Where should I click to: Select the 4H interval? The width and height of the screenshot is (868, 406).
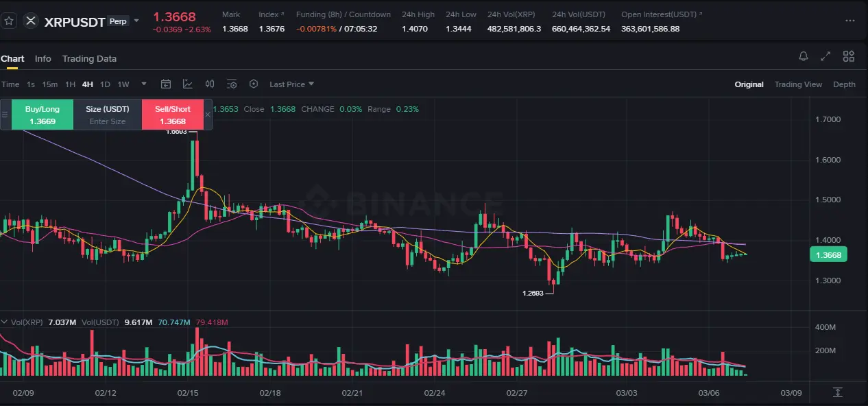click(88, 84)
